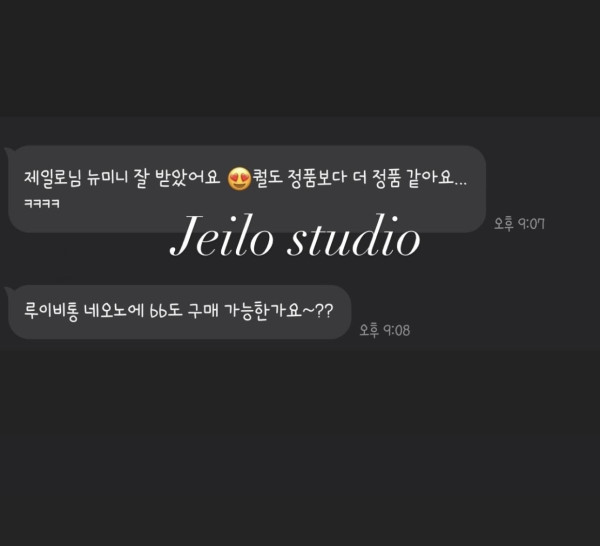Click the pointed tail of the first chat bubble
Image resolution: width=600 pixels, height=546 pixels.
pos(7,152)
